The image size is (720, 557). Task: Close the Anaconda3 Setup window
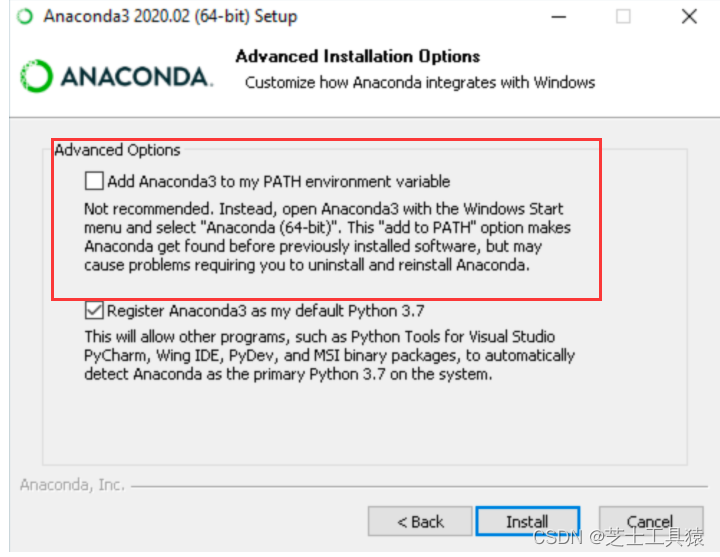(689, 17)
